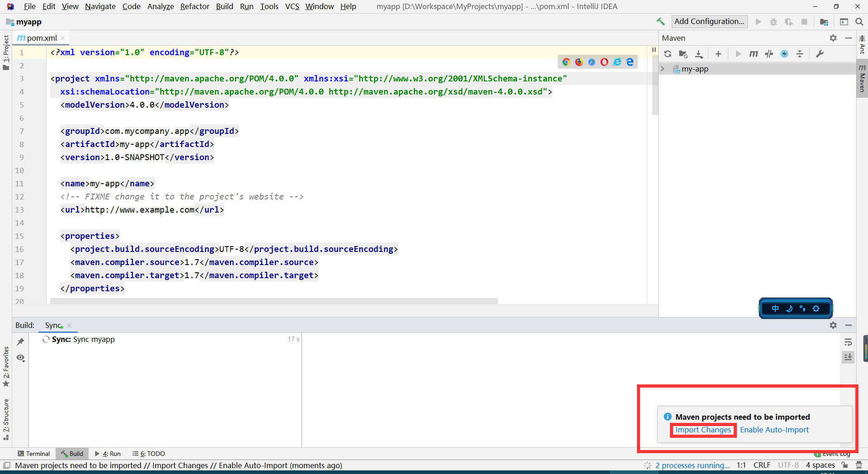Click the 2 processes running indicator
Screen dimensions: 868x474
pos(692,465)
